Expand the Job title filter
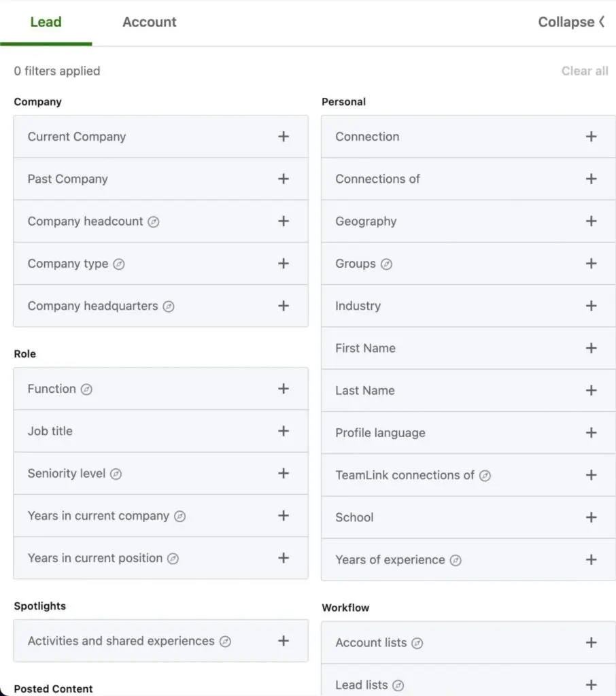616x696 pixels. (x=284, y=431)
